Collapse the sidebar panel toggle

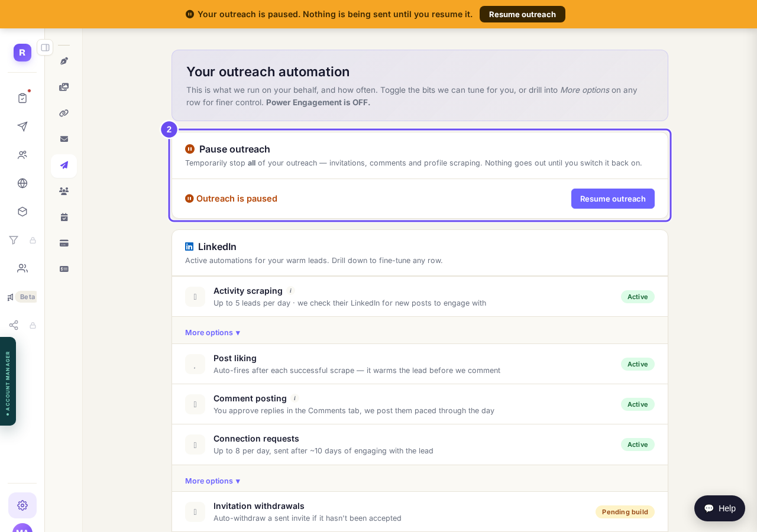tap(45, 47)
